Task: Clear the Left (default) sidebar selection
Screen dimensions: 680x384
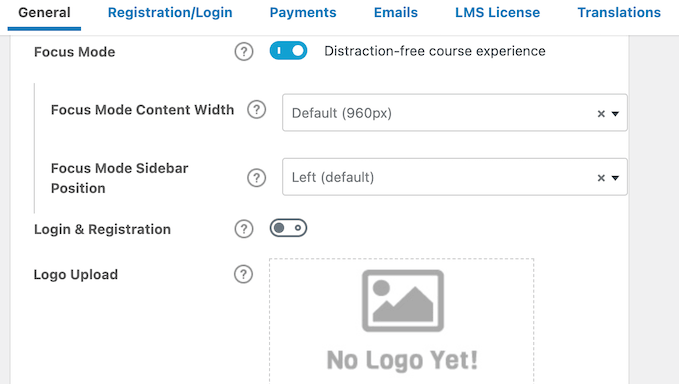Action: [601, 178]
